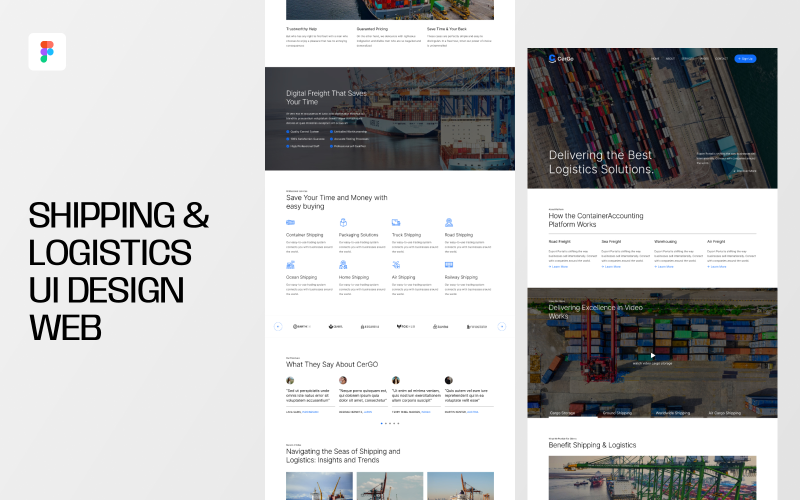Viewport: 800px width, 500px height.
Task: Click the Truck Shipping icon
Action: (397, 222)
